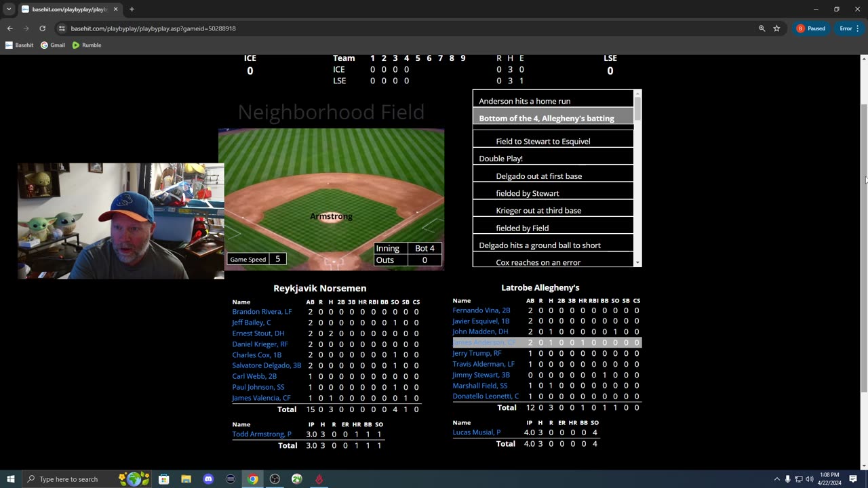Click the webcam video overlay

click(121, 221)
